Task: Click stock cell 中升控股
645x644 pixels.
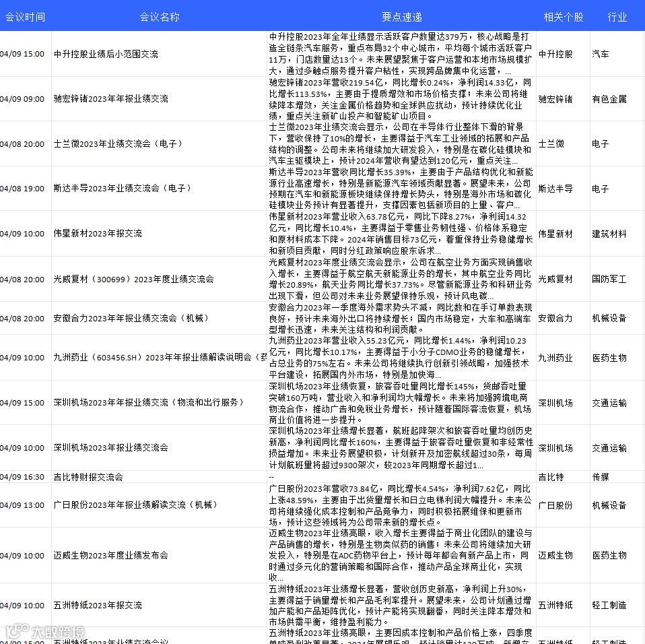Action: [x=555, y=54]
